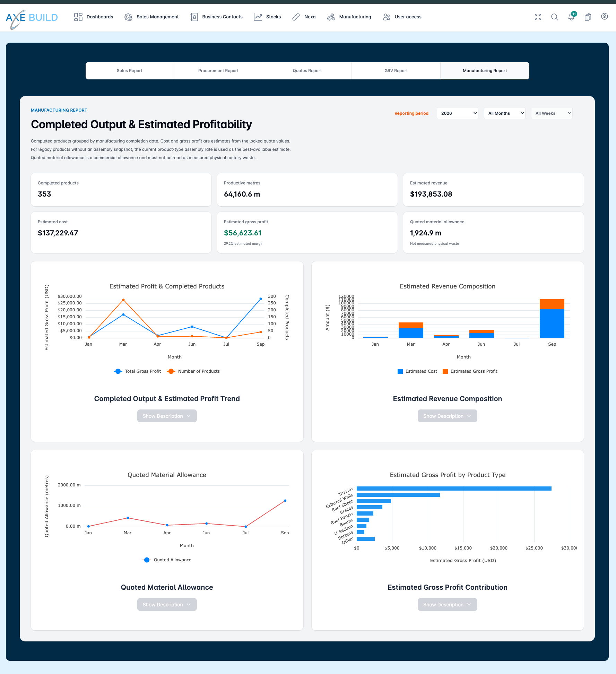
Task: Click the Nexa link icon
Action: click(x=296, y=17)
